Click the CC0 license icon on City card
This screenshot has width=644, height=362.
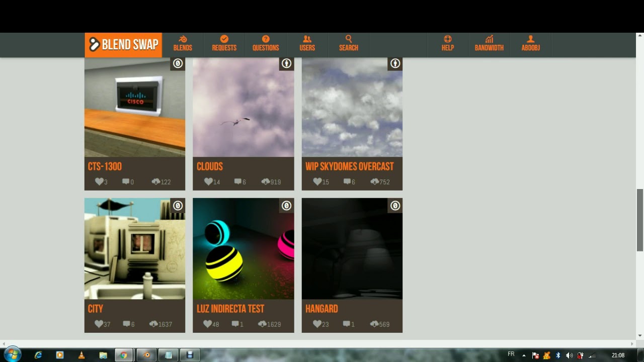tap(178, 206)
